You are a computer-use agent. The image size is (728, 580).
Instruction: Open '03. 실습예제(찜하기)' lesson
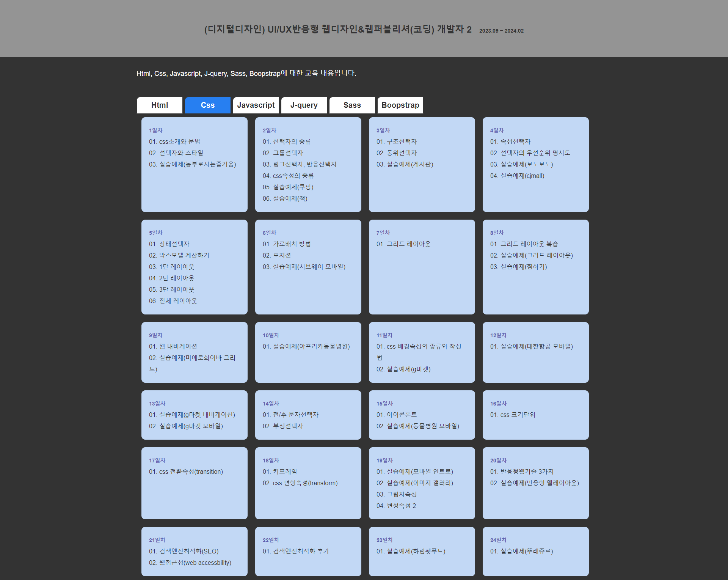[x=519, y=267]
